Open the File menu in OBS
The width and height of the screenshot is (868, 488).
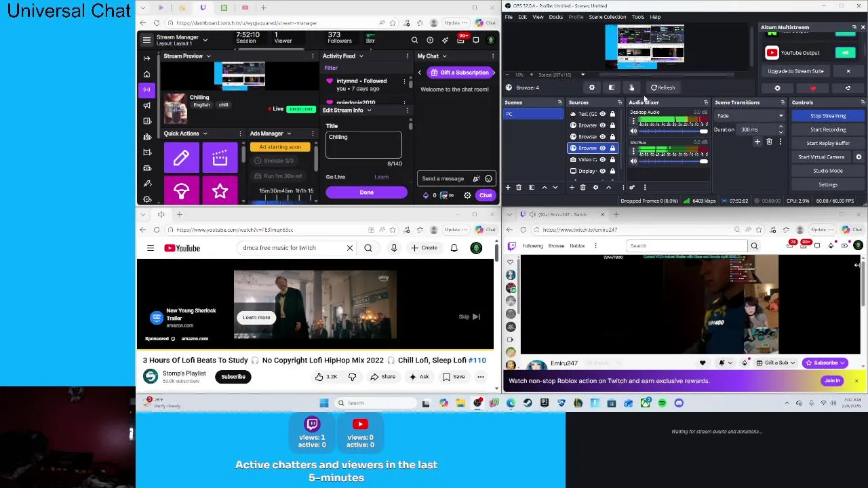[509, 17]
